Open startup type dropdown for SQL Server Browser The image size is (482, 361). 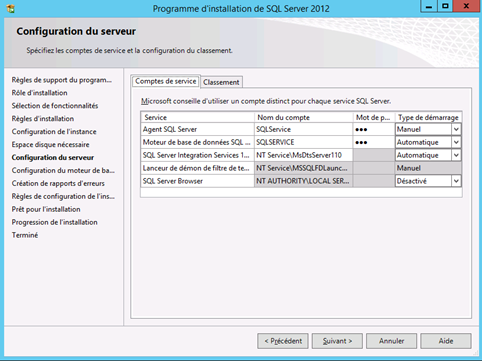pos(456,181)
